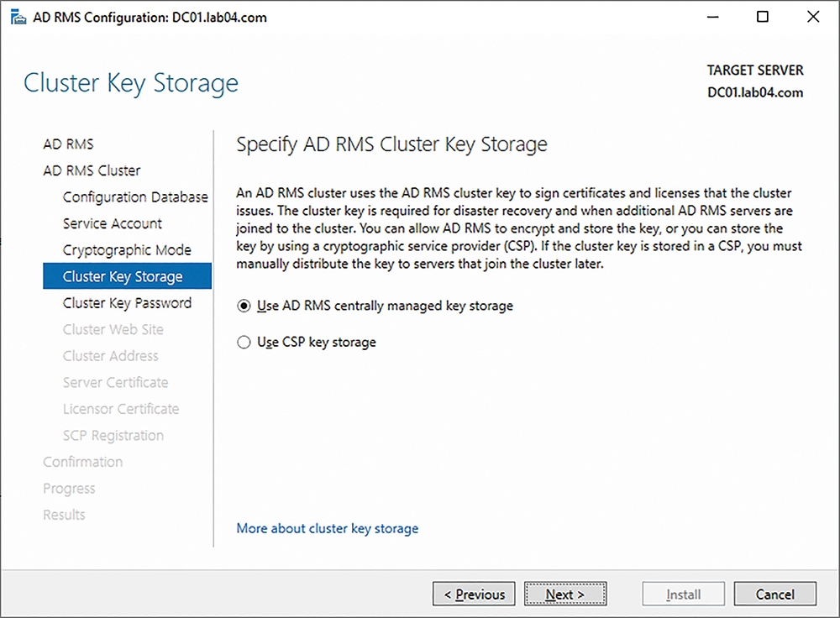Click the Confirmation step
840x618 pixels.
[x=82, y=462]
